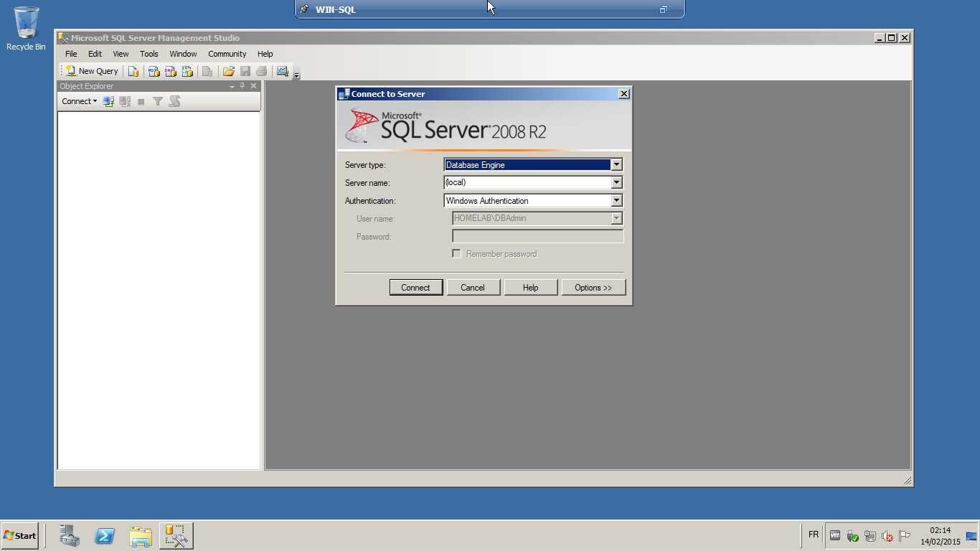
Task: Start an Analysis Services MDX query
Action: click(x=154, y=71)
